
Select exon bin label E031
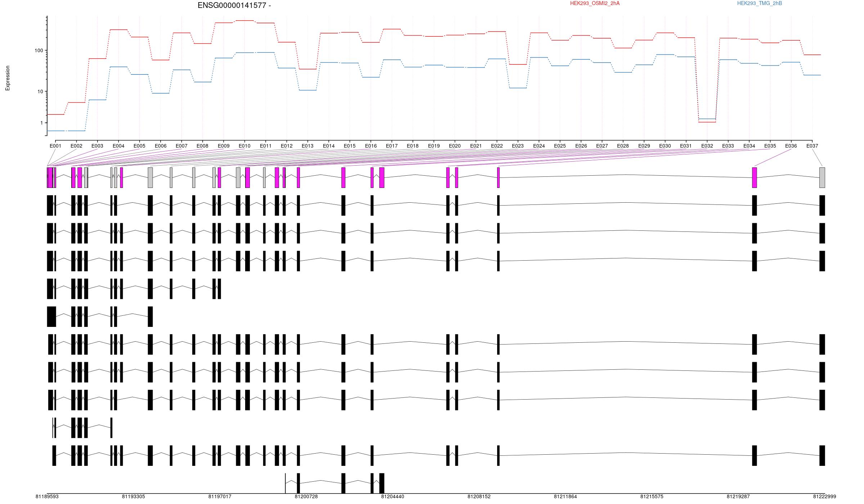[686, 146]
